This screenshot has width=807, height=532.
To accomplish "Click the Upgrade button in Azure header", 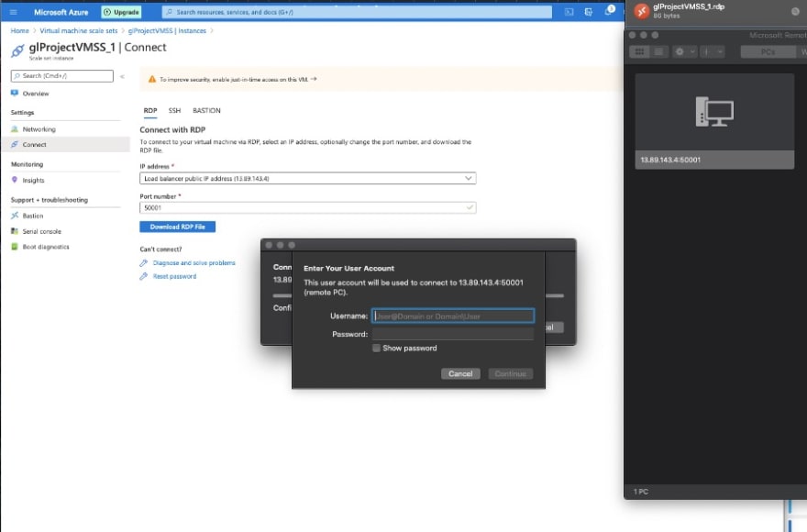I will click(121, 12).
